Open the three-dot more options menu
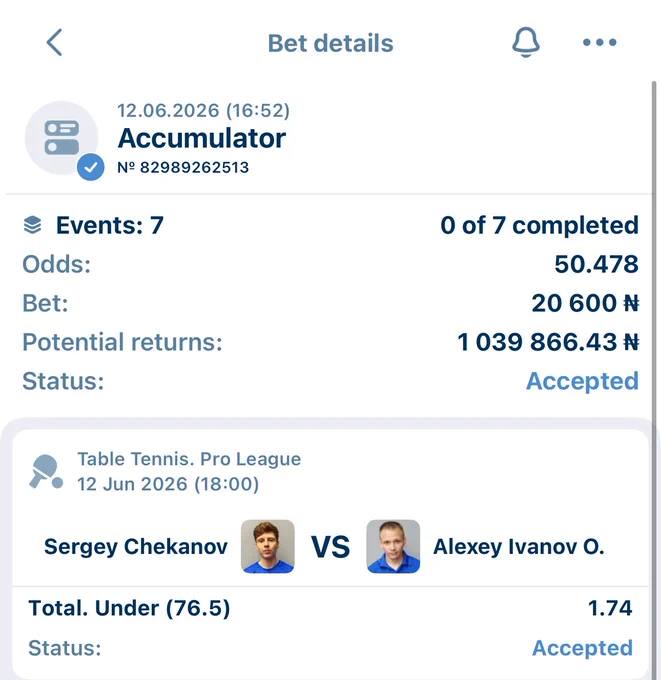The height and width of the screenshot is (680, 661). coord(599,42)
